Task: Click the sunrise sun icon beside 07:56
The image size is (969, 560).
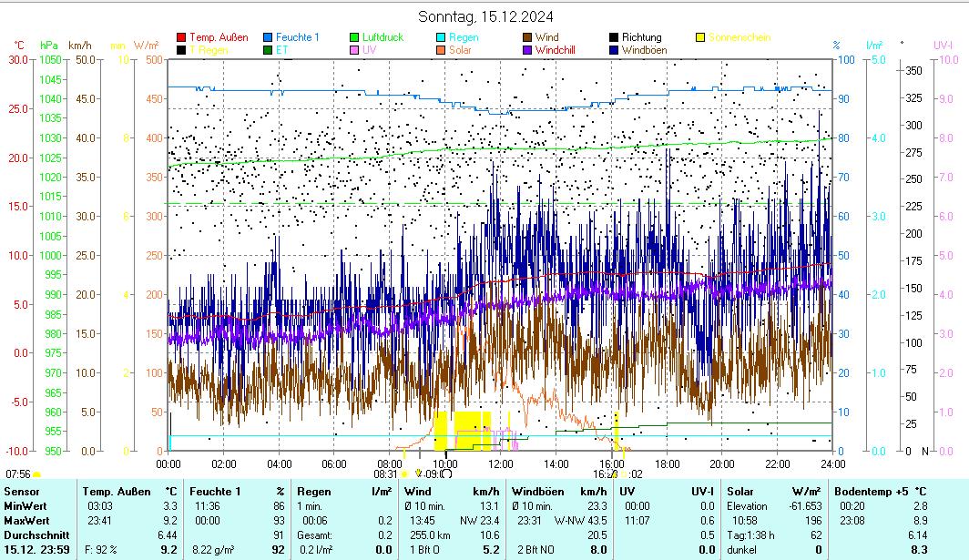Action: (x=37, y=473)
